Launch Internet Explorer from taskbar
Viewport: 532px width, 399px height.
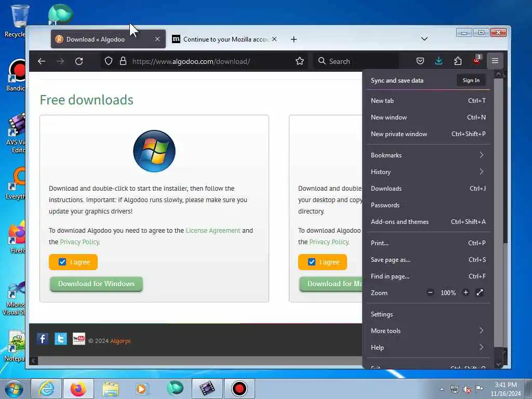(x=46, y=389)
